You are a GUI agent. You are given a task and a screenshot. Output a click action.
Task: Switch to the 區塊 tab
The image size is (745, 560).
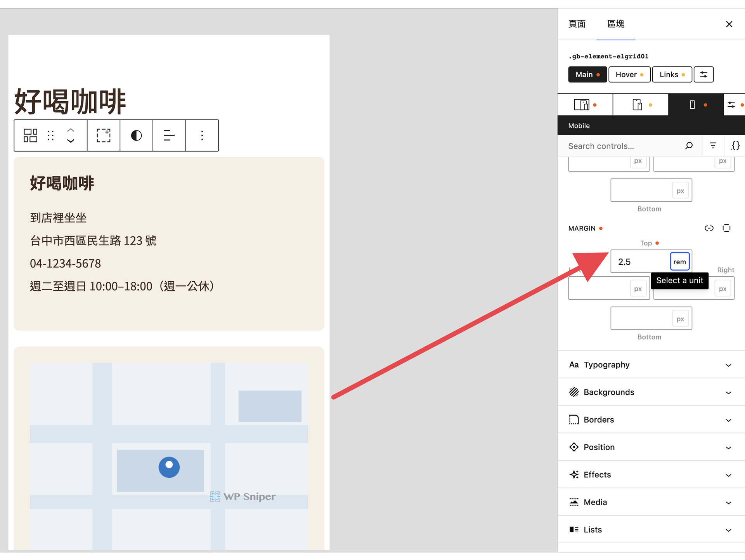tap(616, 24)
